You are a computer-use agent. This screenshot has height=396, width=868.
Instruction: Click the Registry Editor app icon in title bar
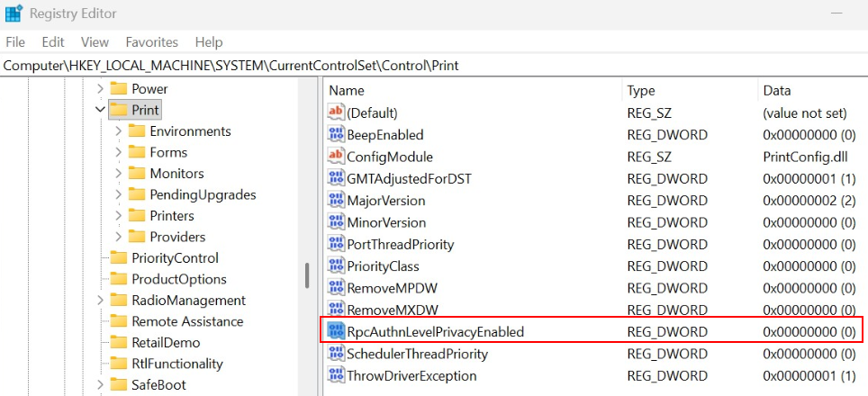14,13
